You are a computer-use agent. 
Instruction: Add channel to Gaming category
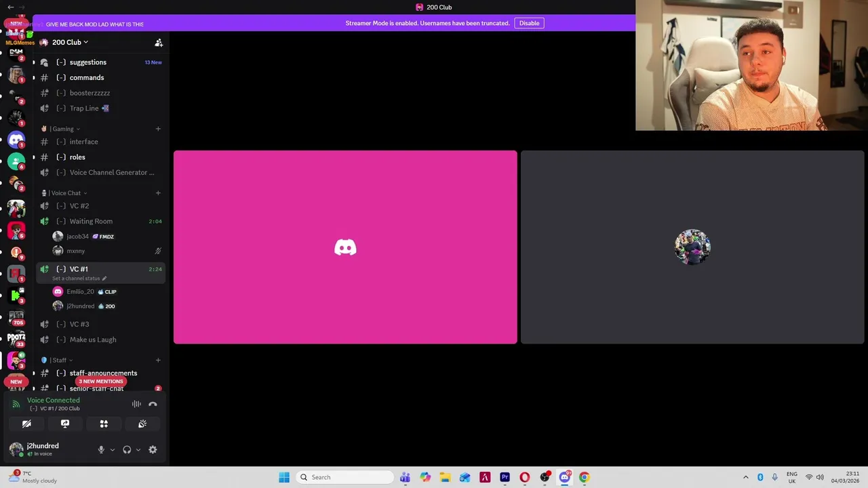tap(158, 129)
